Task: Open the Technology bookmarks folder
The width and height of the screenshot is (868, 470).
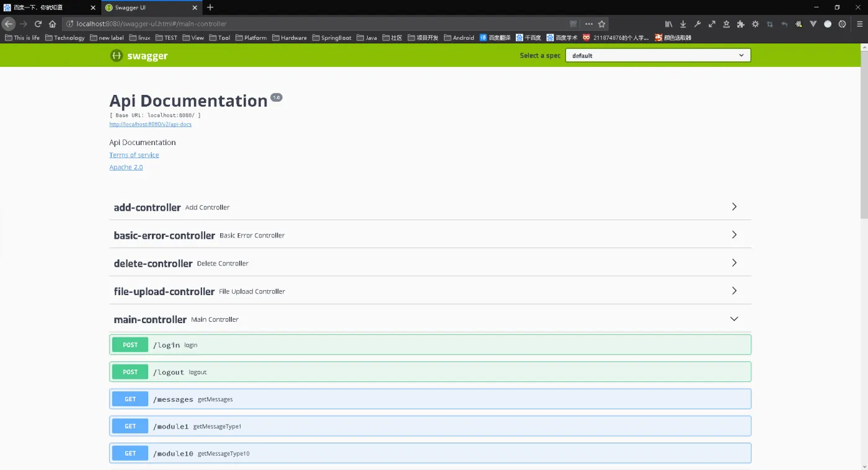Action: click(x=65, y=38)
